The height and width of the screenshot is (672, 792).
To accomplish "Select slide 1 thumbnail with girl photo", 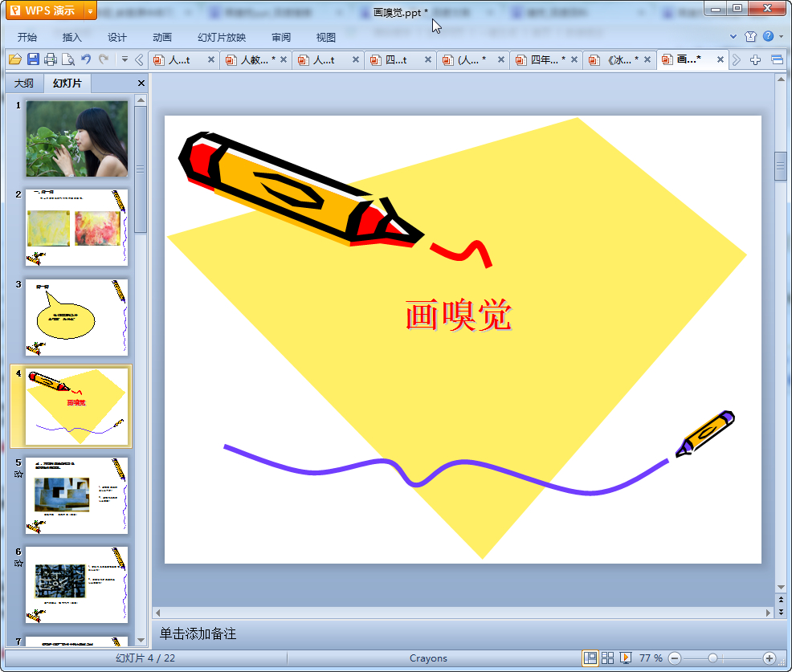I will point(77,139).
